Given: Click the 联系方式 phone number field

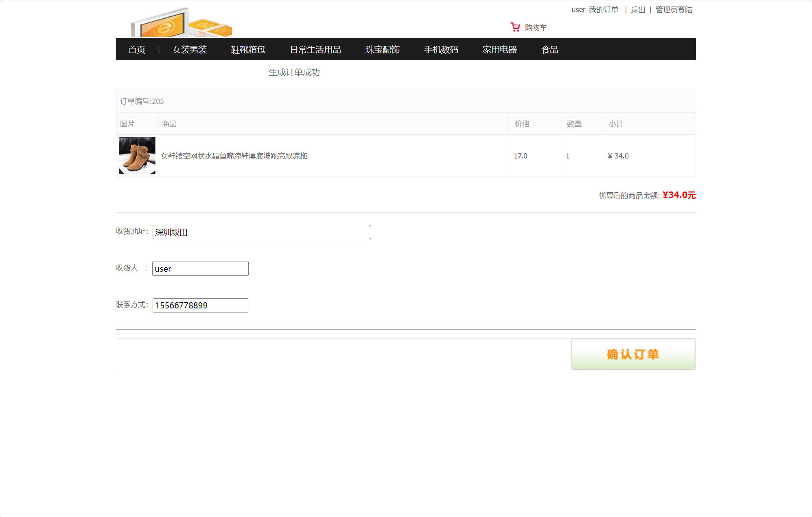Looking at the screenshot, I should [201, 306].
